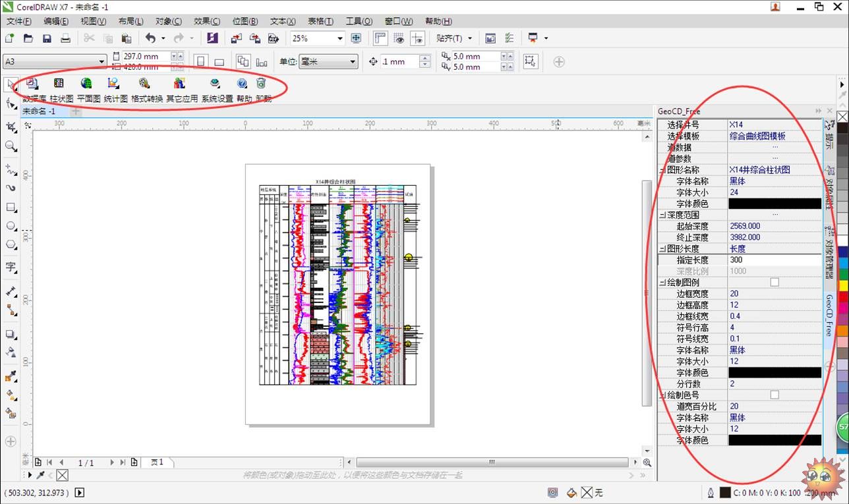849x504 pixels.
Task: Click the 终止深度 value 3982.000
Action: [x=744, y=237]
